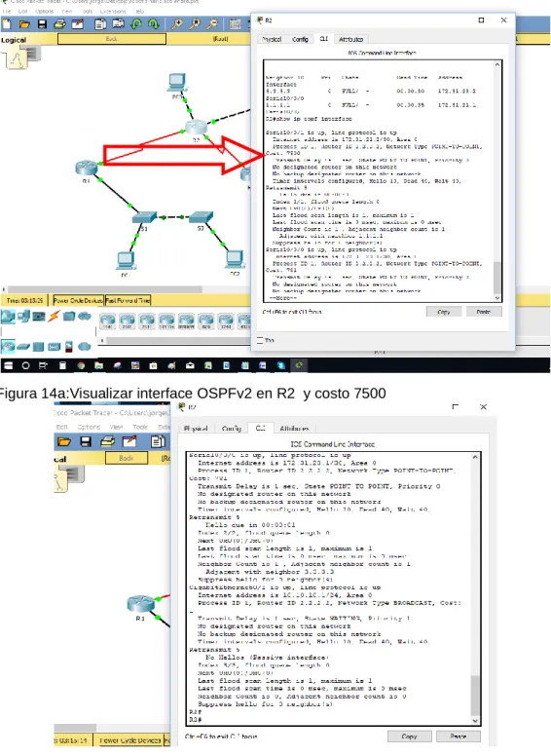Click Windows Start button on taskbar
551x756 pixels.
(x=7, y=365)
